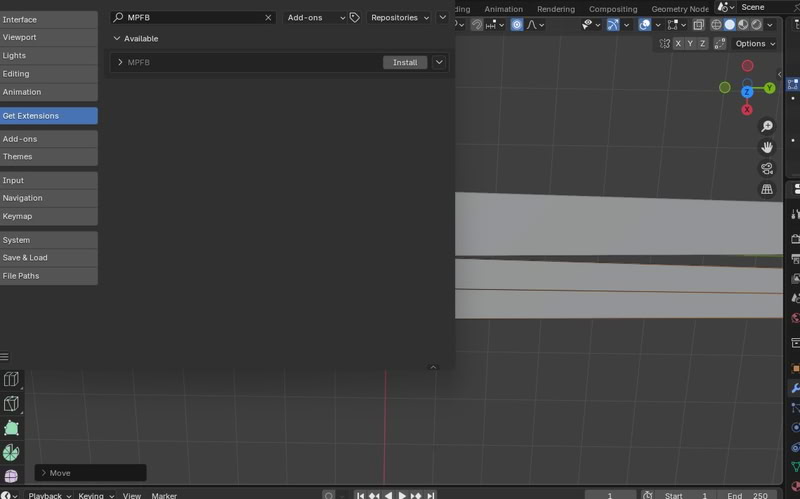
Task: Open the Add-ons filter dropdown
Action: [314, 18]
